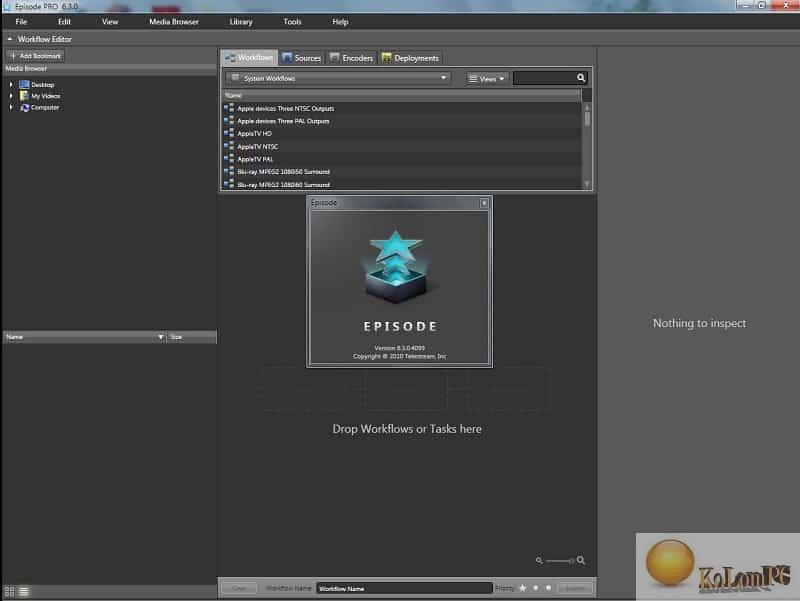This screenshot has width=800, height=601.
Task: Click the Sources tab icon
Action: coord(287,58)
